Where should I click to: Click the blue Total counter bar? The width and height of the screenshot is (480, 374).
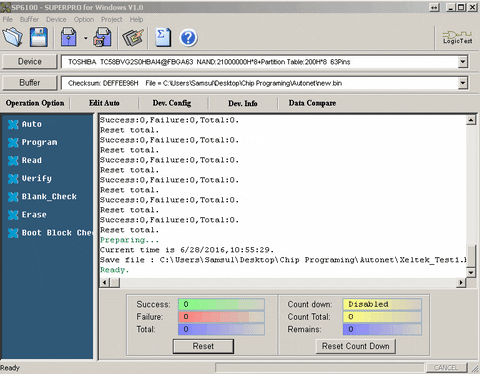coord(221,329)
